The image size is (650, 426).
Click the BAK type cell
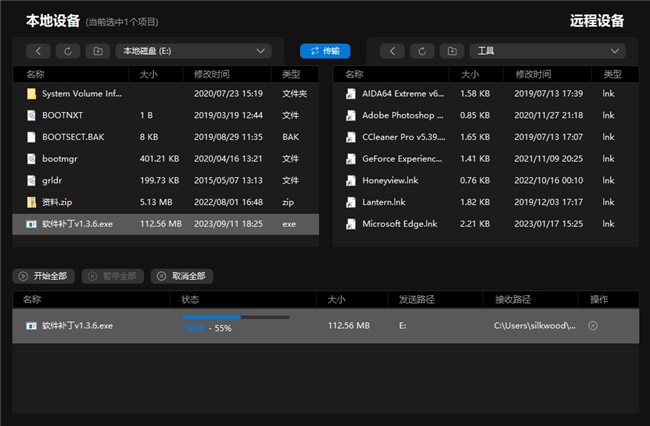pos(291,137)
